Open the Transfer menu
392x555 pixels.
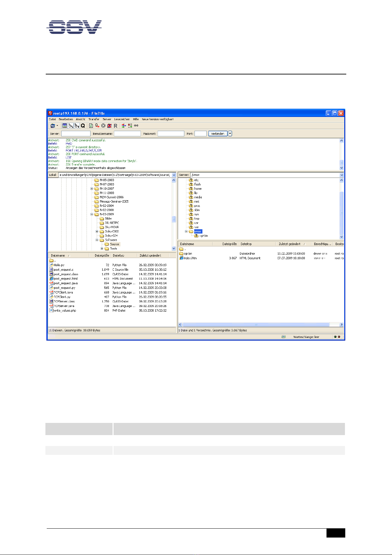pyautogui.click(x=94, y=119)
